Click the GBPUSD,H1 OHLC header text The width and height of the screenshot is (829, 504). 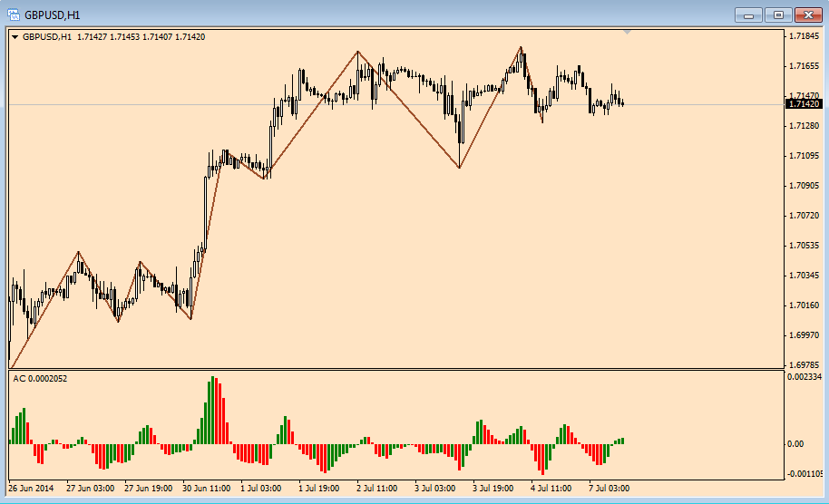[113, 37]
